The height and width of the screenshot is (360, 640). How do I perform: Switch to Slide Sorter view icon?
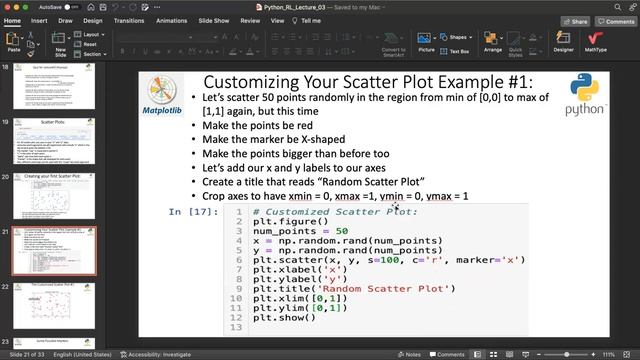coord(493,354)
